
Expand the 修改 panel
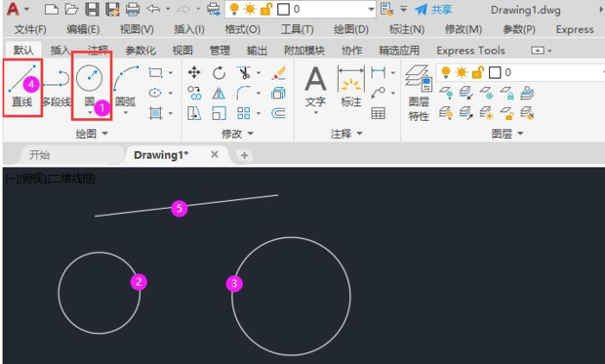tap(237, 134)
